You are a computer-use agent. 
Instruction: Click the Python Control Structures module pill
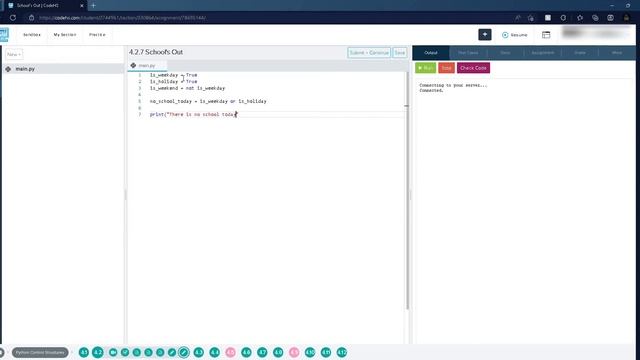[x=40, y=352]
